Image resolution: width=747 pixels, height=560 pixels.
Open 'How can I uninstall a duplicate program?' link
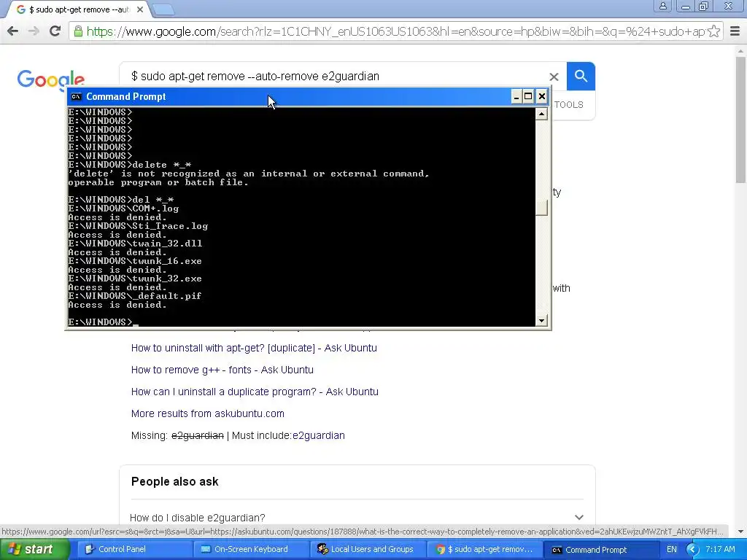(x=255, y=392)
